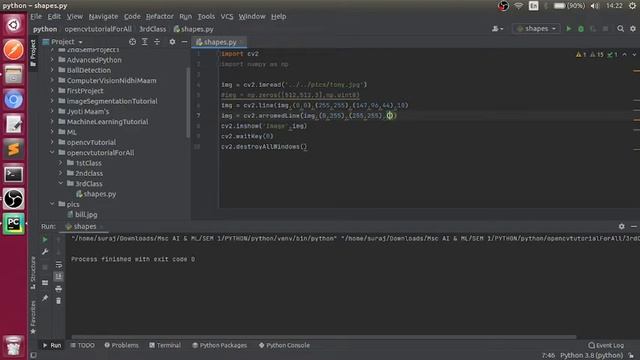Viewport: 640px width, 360px height.
Task: Run the shapes configuration with green play button
Action: pos(569,29)
